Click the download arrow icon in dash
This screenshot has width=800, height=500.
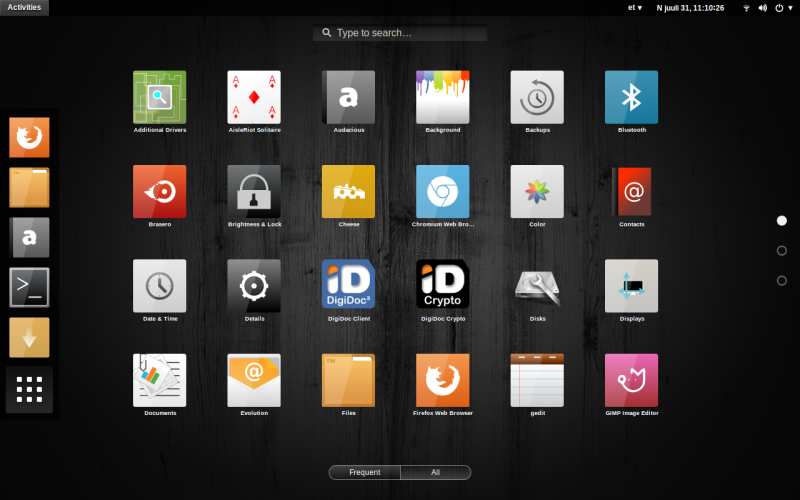tap(29, 337)
